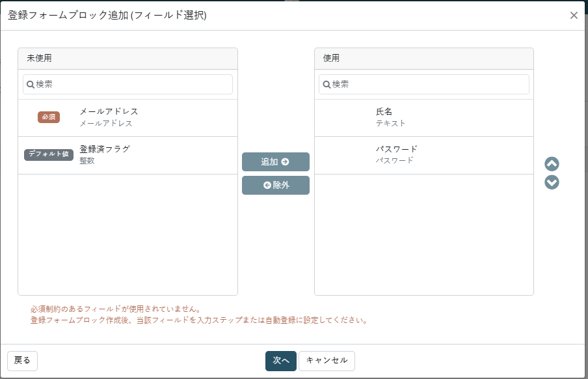This screenshot has width=588, height=379.
Task: Click the 追加 add button
Action: (276, 162)
